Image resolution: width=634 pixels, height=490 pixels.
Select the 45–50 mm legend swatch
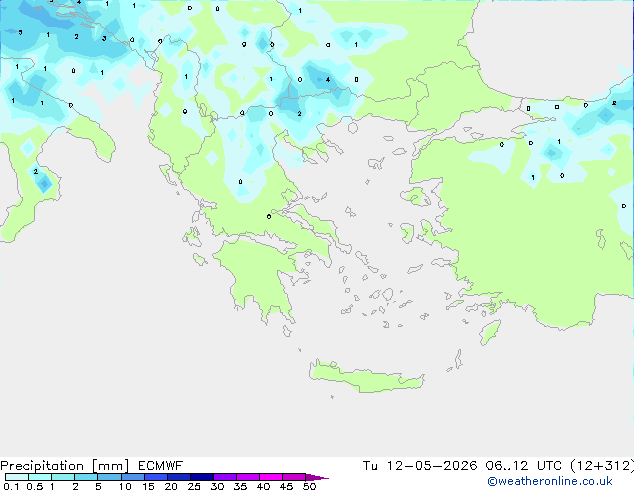pyautogui.click(x=294, y=477)
